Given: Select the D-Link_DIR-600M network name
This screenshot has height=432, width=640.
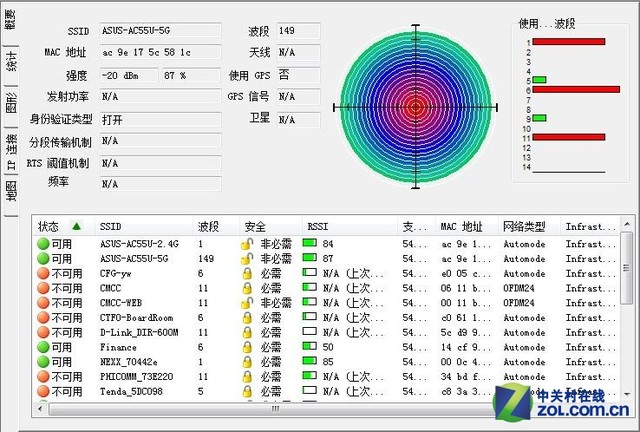Looking at the screenshot, I should (139, 332).
